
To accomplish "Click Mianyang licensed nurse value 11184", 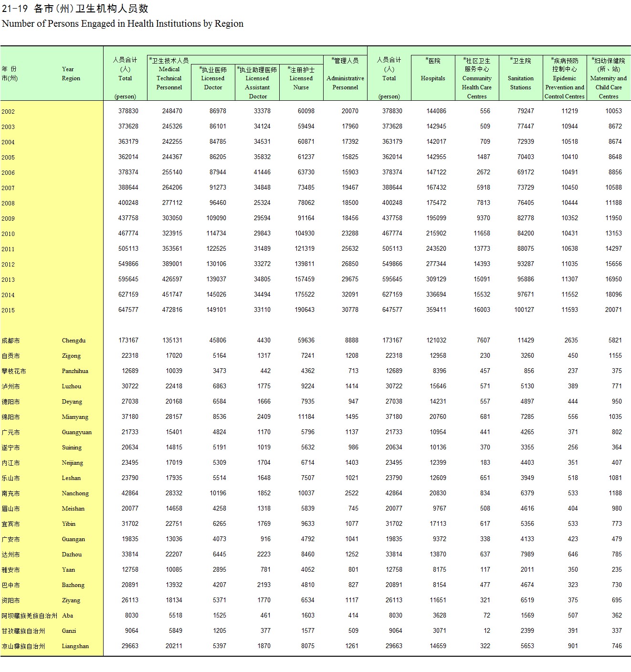I will tap(306, 417).
